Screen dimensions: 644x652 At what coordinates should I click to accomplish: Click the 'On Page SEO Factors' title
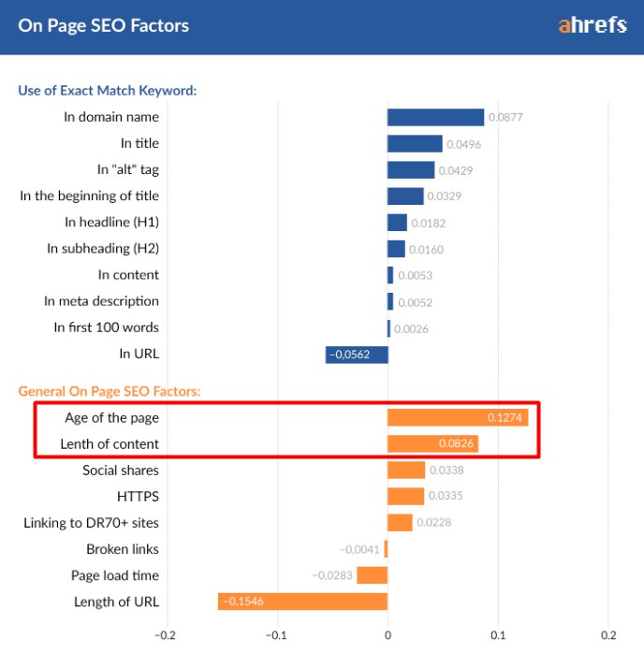[104, 26]
